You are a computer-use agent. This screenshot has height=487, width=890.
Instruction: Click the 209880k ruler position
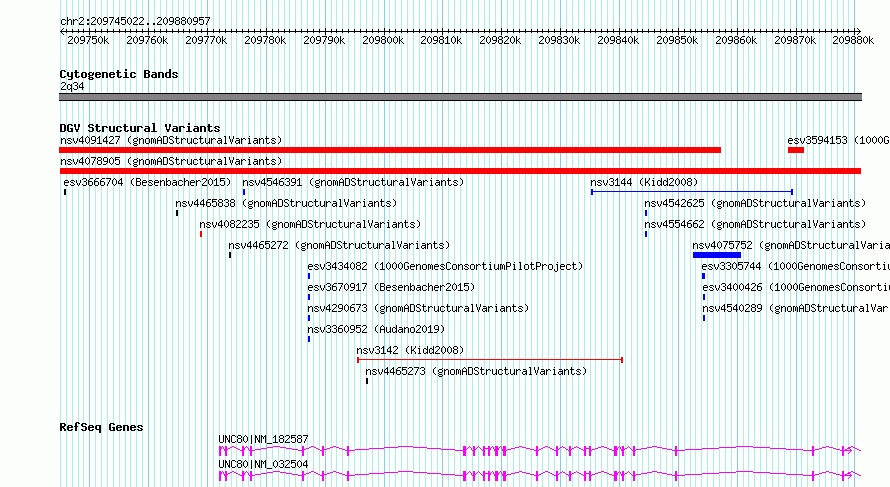pos(853,40)
